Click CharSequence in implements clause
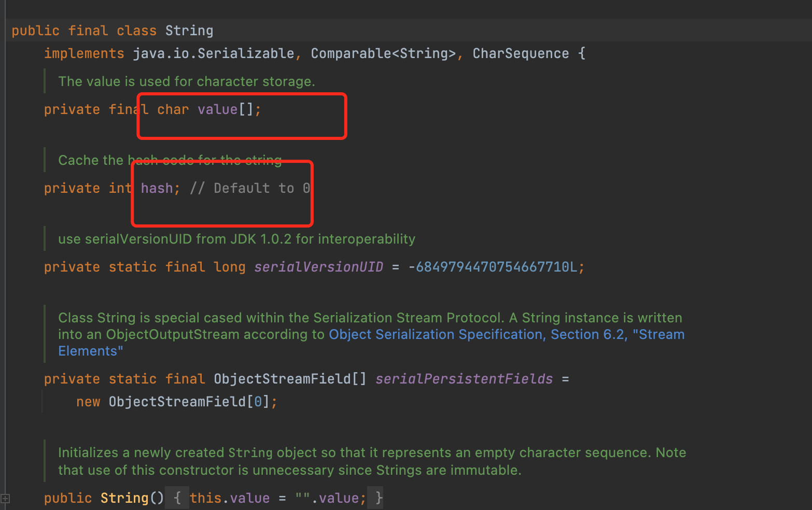The width and height of the screenshot is (812, 510). click(x=521, y=53)
